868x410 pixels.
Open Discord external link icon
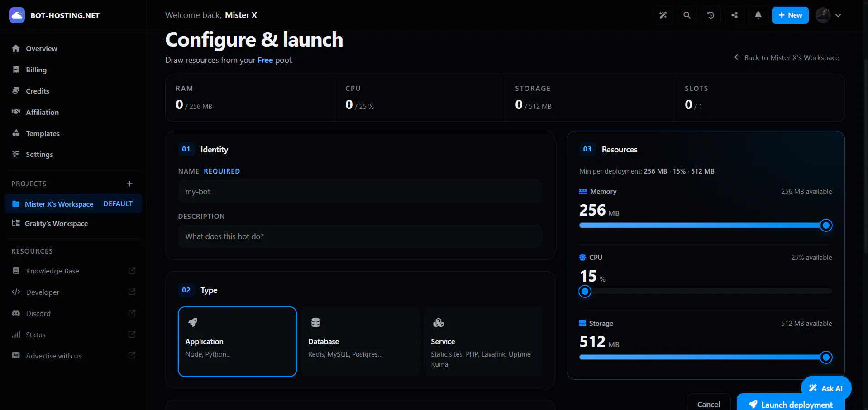(x=132, y=313)
